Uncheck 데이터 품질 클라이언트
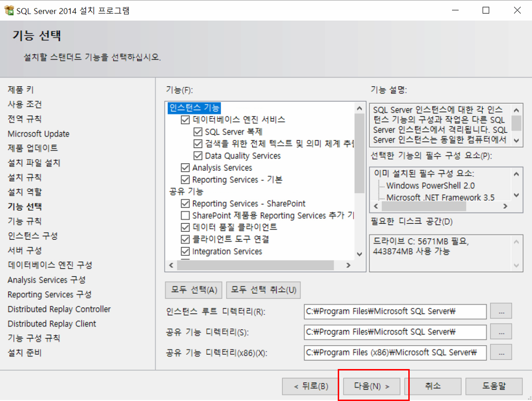This screenshot has width=532, height=401. 185,227
